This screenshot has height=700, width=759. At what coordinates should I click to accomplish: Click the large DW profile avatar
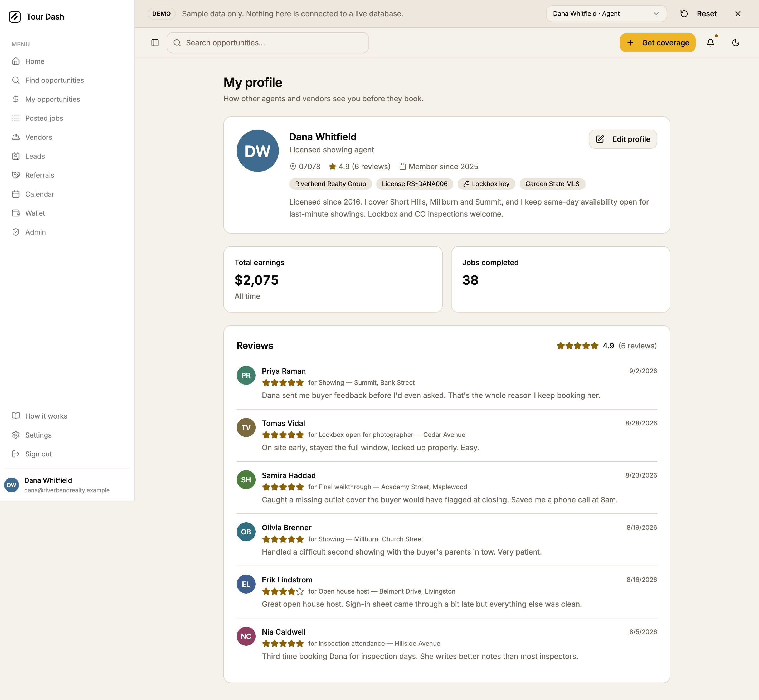[257, 151]
